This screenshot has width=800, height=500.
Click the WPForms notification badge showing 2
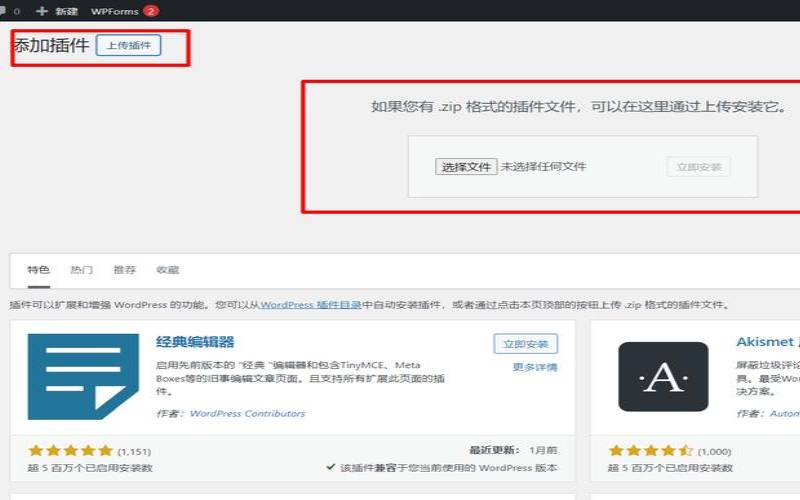pyautogui.click(x=151, y=11)
